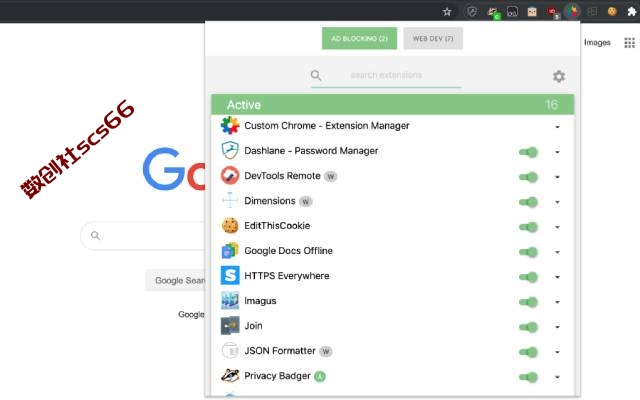The width and height of the screenshot is (640, 400).
Task: Turn off the Dimensions extension toggle
Action: point(529,202)
